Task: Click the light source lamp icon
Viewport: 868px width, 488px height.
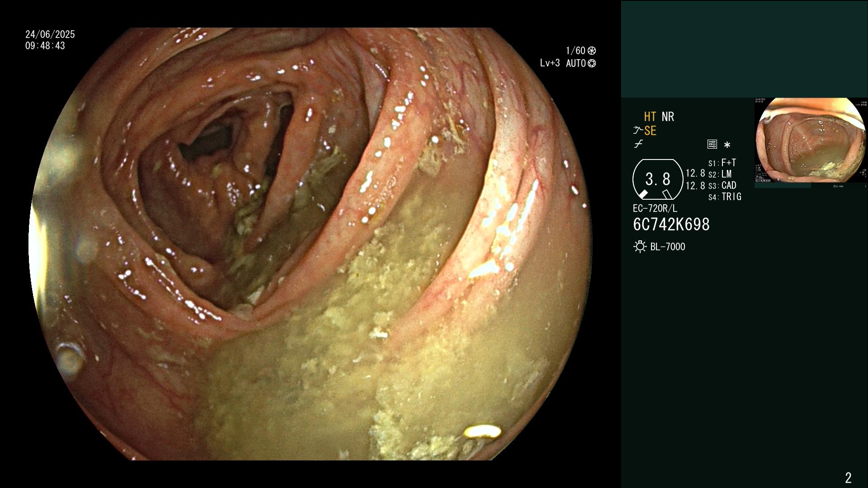Action: [x=640, y=247]
